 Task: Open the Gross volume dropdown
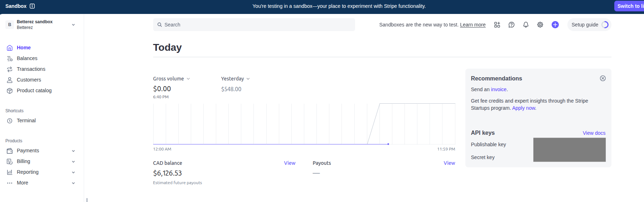point(171,79)
